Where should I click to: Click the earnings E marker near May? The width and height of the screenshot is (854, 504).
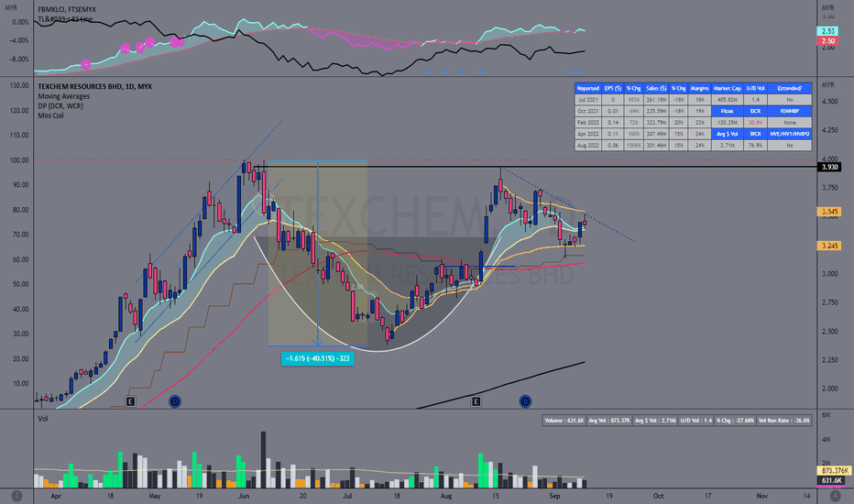coord(130,401)
